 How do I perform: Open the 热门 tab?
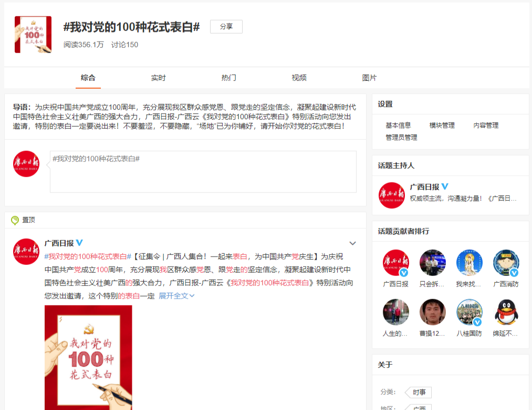(x=228, y=78)
